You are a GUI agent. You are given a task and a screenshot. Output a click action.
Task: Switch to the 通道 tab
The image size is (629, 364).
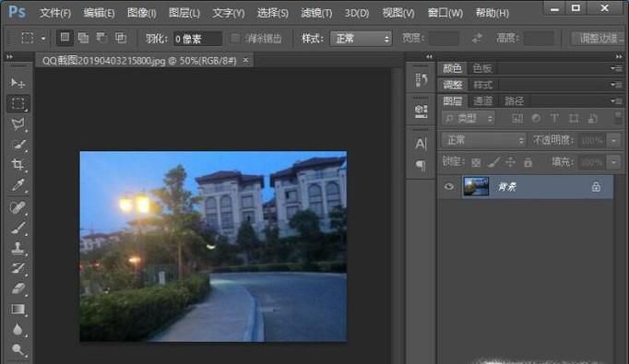click(x=482, y=101)
